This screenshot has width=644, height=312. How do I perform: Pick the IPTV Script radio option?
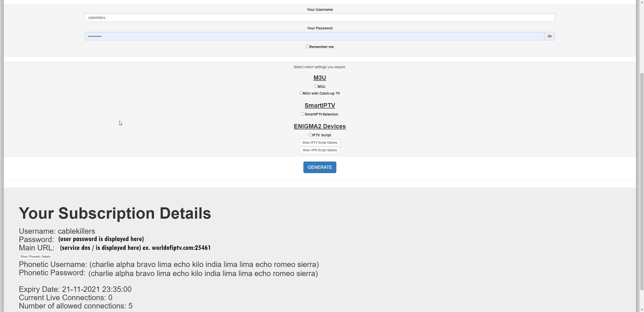[x=310, y=135]
